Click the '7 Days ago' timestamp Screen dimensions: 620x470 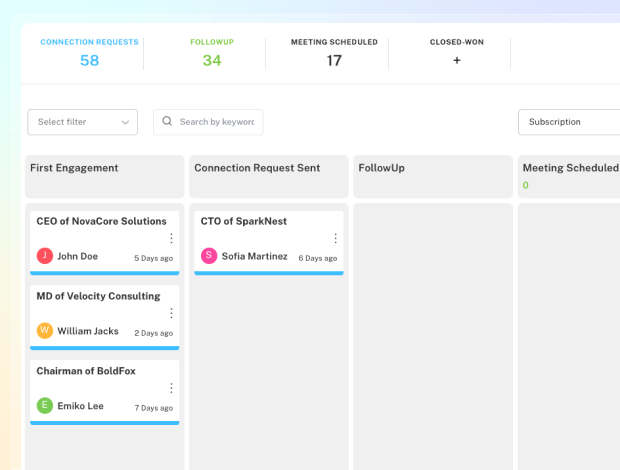153,408
